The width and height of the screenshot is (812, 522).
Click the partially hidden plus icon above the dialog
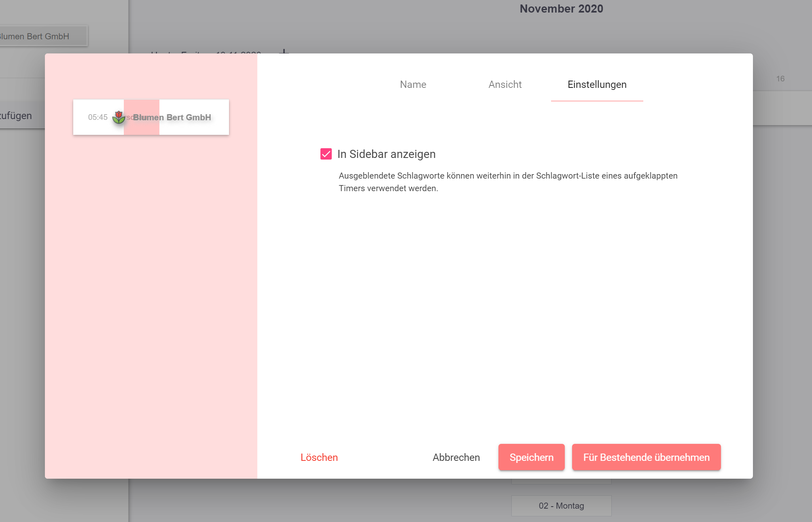(x=284, y=51)
